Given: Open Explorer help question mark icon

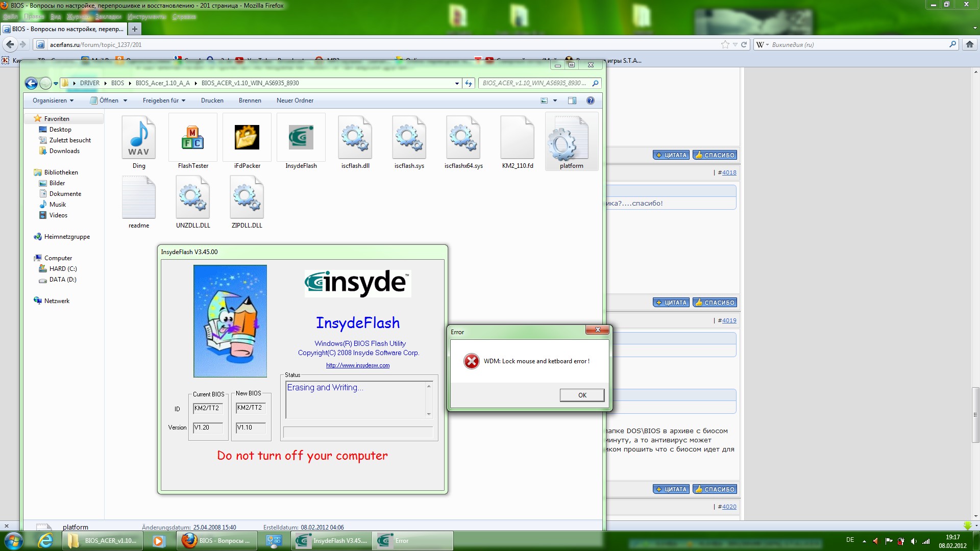Looking at the screenshot, I should click(591, 101).
